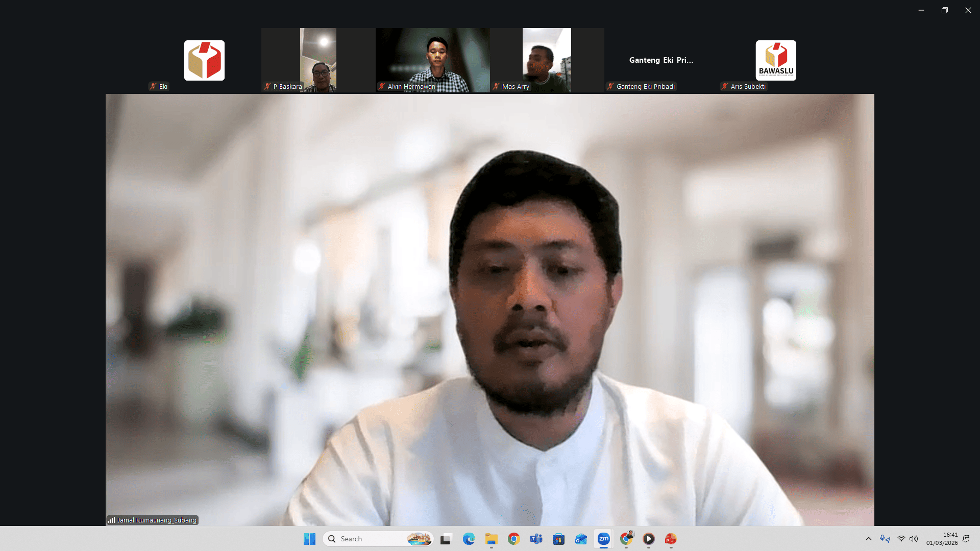Open PowerPoint from taskbar
The height and width of the screenshot is (551, 980).
[x=670, y=539]
